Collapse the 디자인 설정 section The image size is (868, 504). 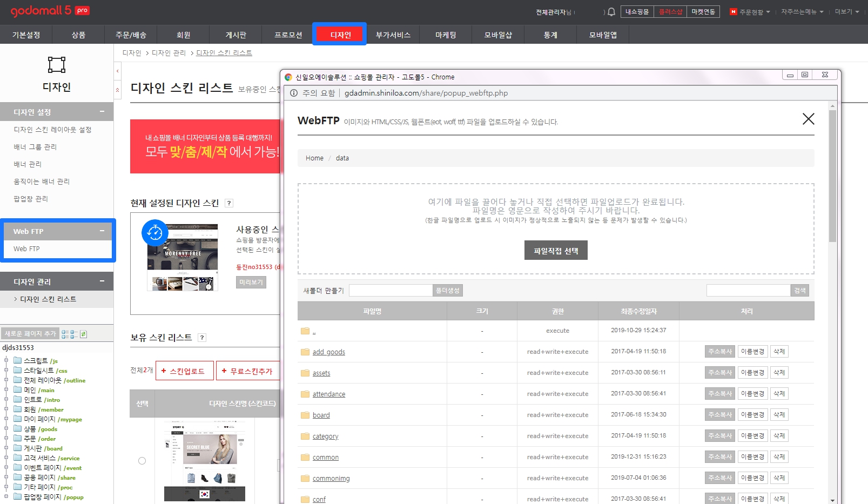[102, 112]
